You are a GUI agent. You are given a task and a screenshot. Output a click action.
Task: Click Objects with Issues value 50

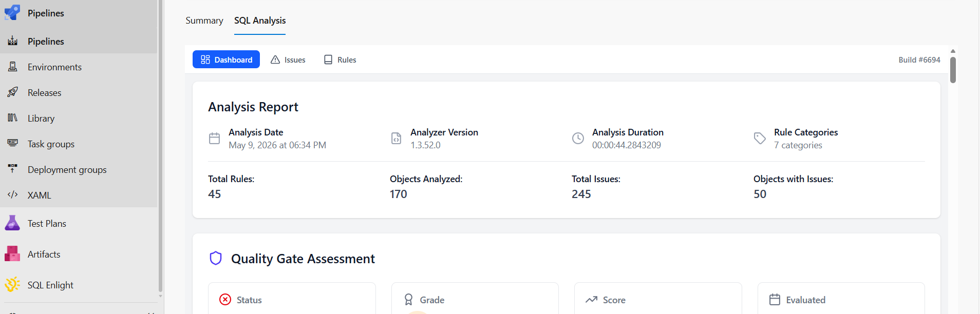coord(760,194)
